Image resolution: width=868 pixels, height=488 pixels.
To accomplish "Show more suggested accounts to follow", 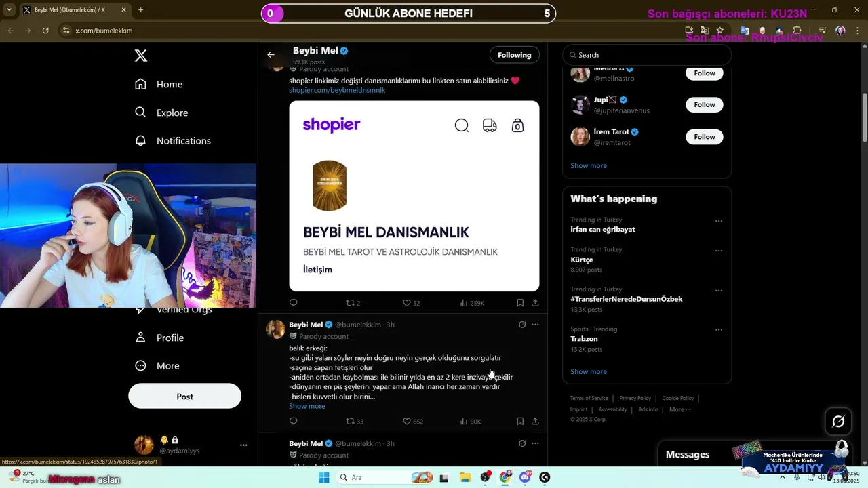I will tap(589, 165).
